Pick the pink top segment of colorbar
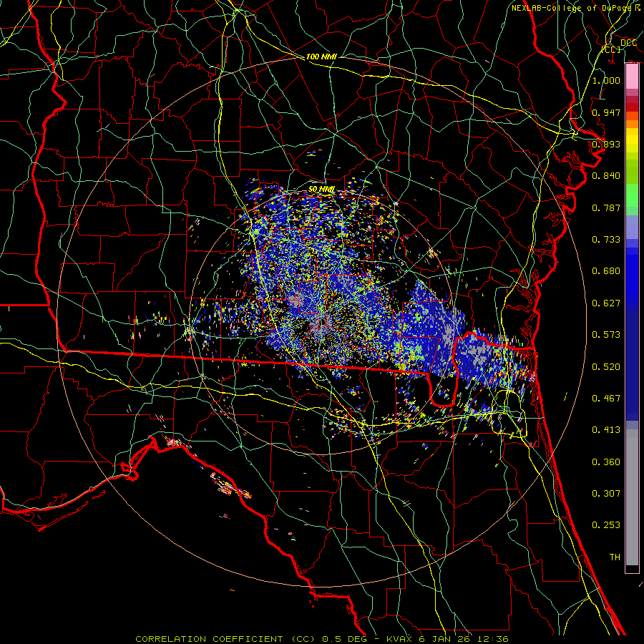Image resolution: width=644 pixels, height=644 pixels. (x=632, y=77)
